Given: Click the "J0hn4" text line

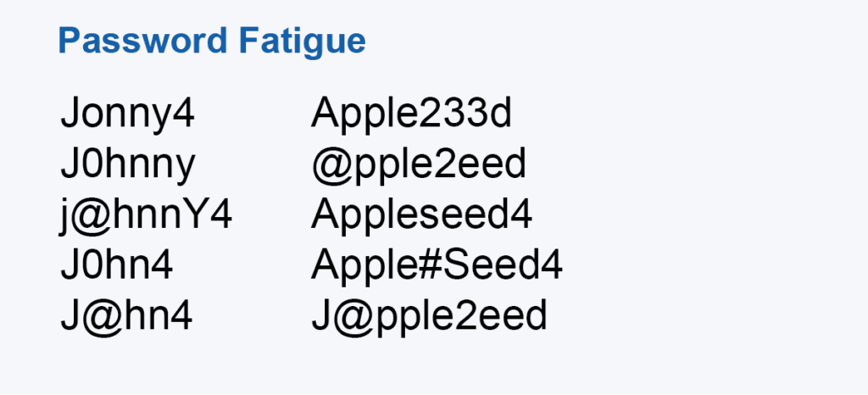Looking at the screenshot, I should (x=117, y=267).
